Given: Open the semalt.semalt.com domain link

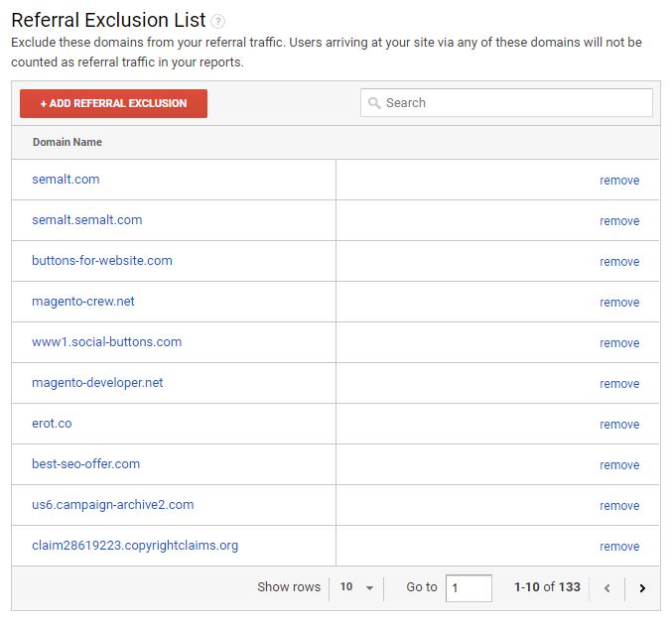Looking at the screenshot, I should [87, 220].
